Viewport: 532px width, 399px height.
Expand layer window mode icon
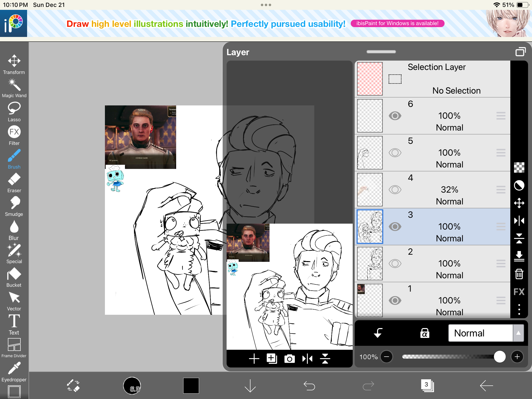(520, 52)
